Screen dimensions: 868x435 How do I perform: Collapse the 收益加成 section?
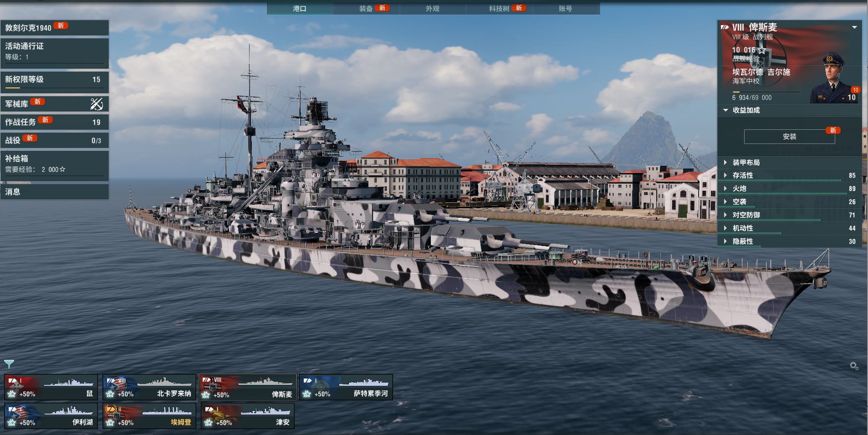(x=725, y=110)
